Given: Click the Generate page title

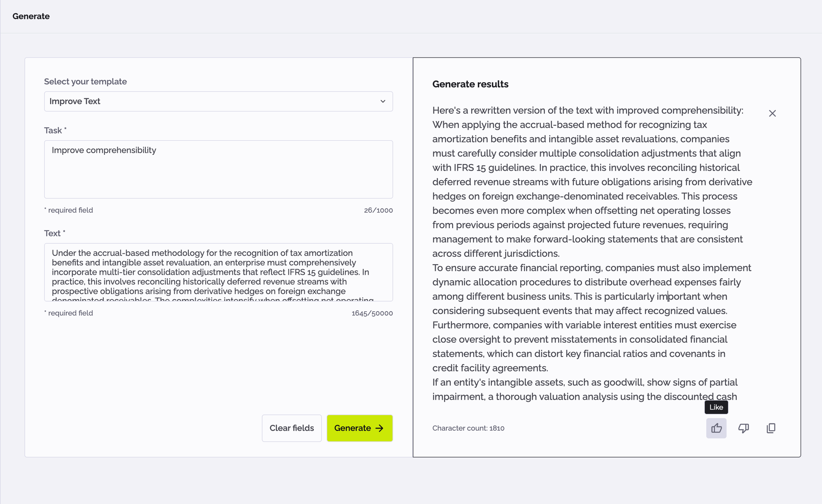Looking at the screenshot, I should click(x=31, y=16).
